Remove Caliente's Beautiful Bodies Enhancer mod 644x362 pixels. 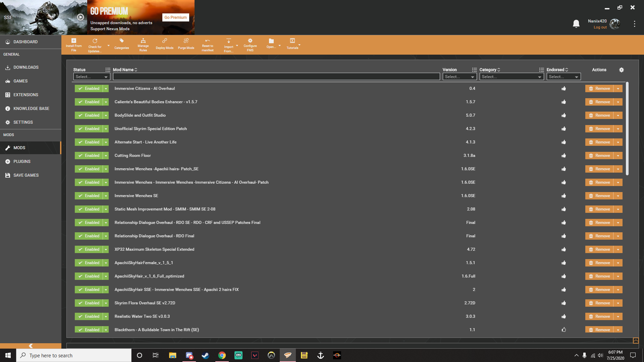tap(599, 102)
